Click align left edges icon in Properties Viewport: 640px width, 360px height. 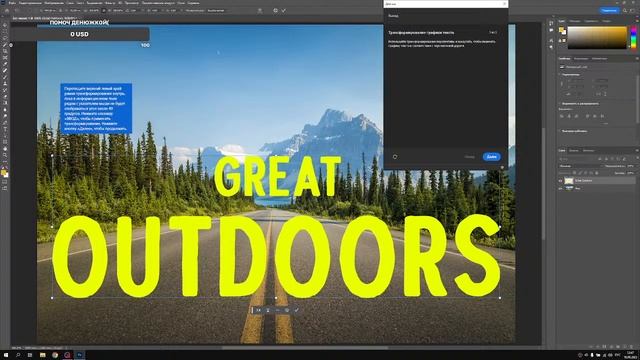(x=562, y=116)
